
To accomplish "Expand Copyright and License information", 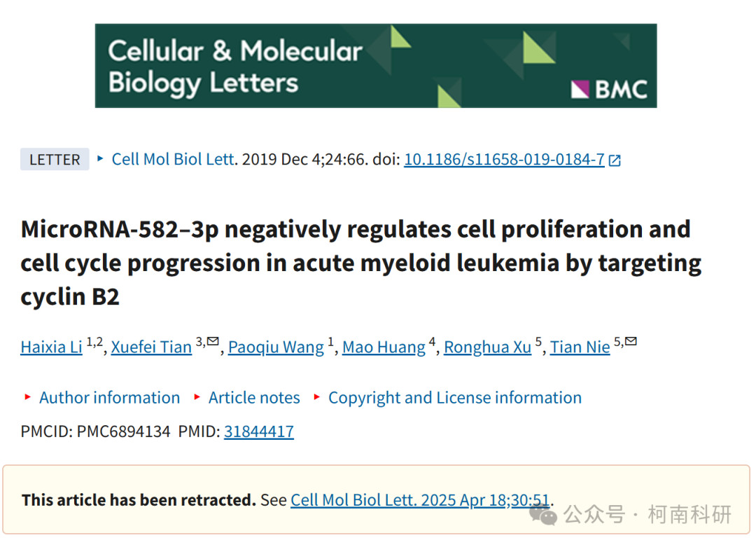I will point(455,397).
